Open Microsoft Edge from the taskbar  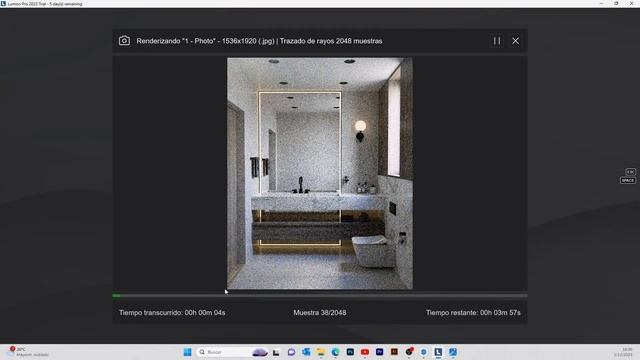(x=336, y=352)
